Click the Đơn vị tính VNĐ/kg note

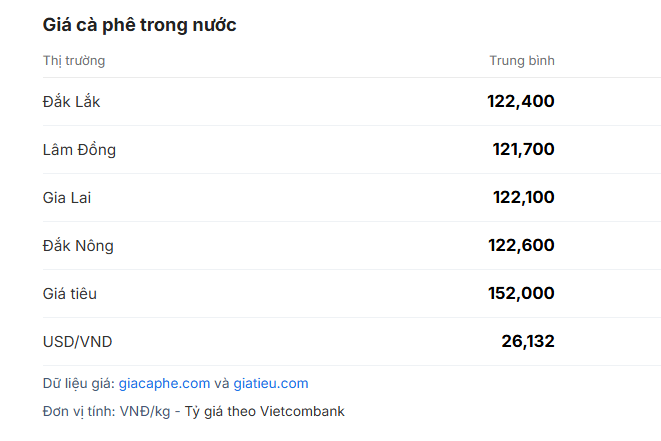click(x=106, y=411)
